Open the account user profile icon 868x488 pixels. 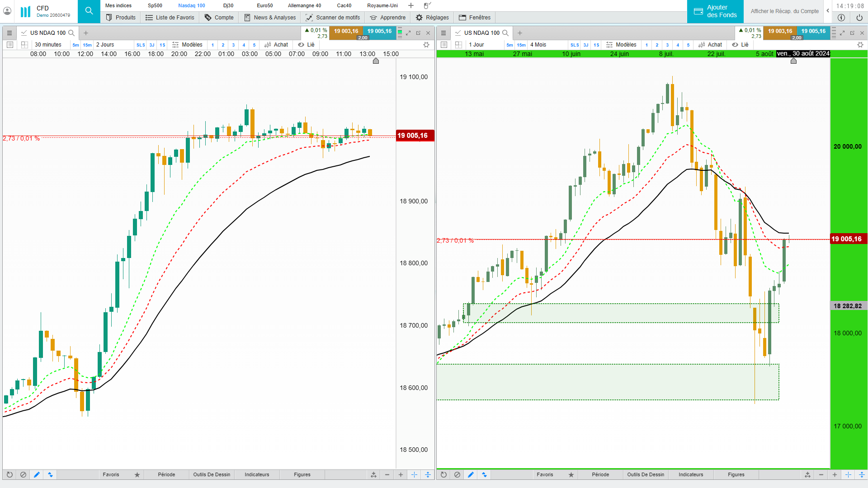7,11
